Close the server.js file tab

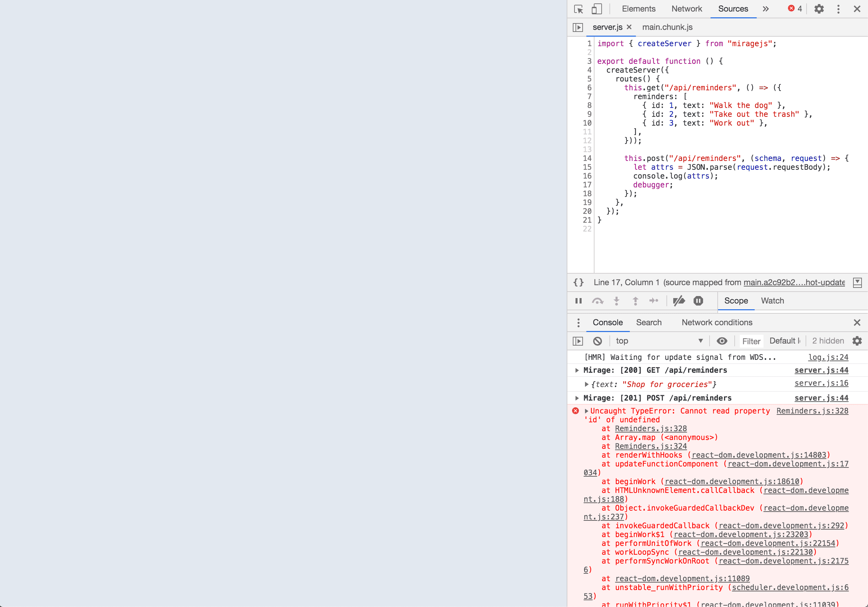[629, 27]
